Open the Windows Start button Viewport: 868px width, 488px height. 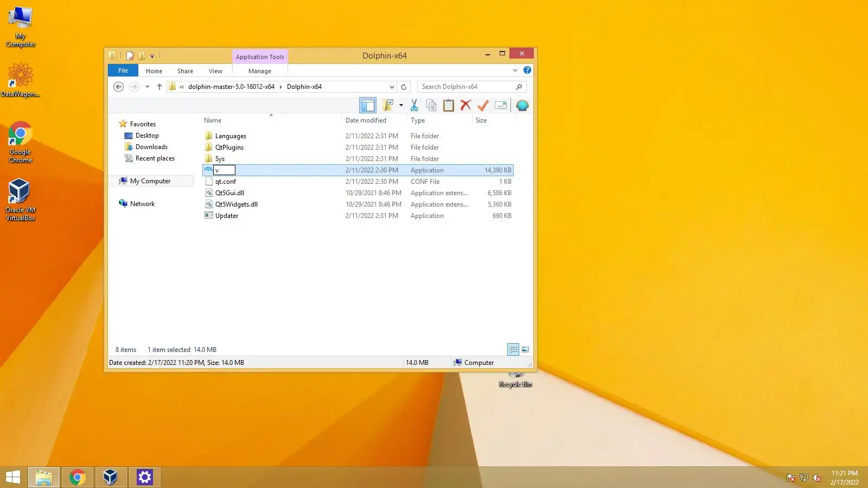click(13, 477)
